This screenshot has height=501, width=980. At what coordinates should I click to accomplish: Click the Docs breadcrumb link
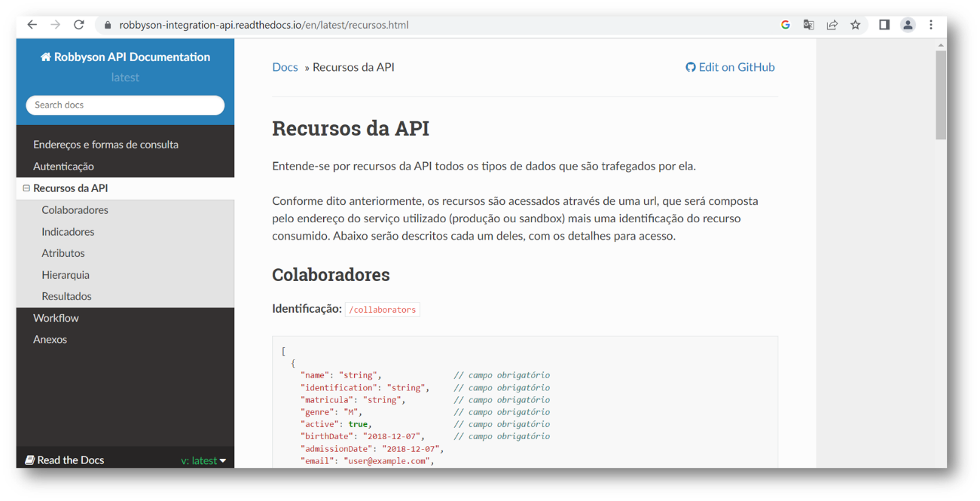(285, 67)
